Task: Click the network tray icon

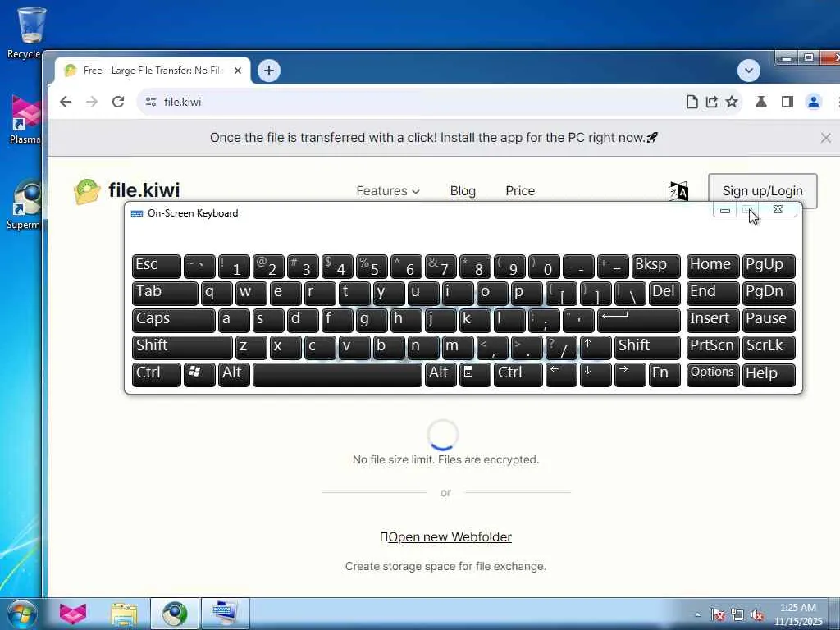Action: (737, 615)
